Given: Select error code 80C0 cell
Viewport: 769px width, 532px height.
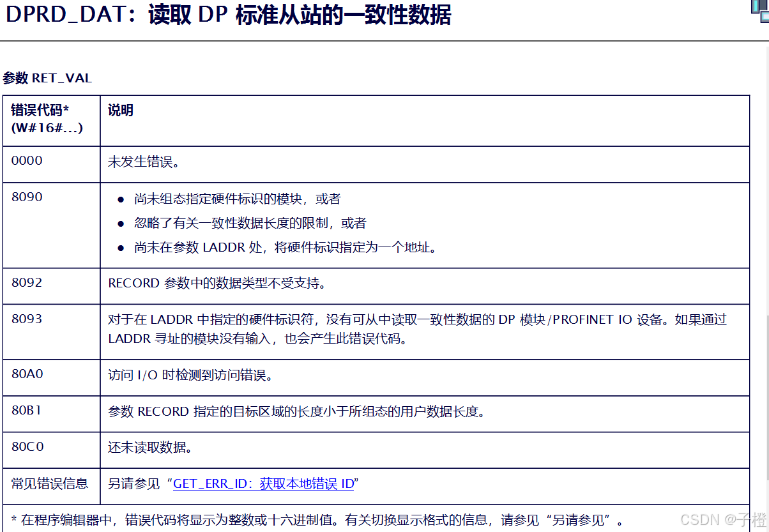Looking at the screenshot, I should click(x=27, y=446).
